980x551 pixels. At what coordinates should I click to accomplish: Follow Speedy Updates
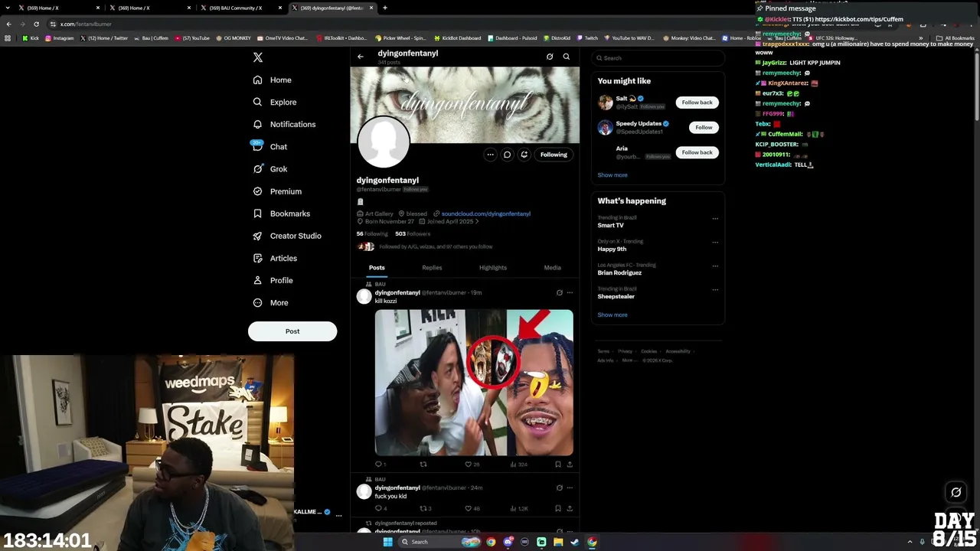point(704,127)
